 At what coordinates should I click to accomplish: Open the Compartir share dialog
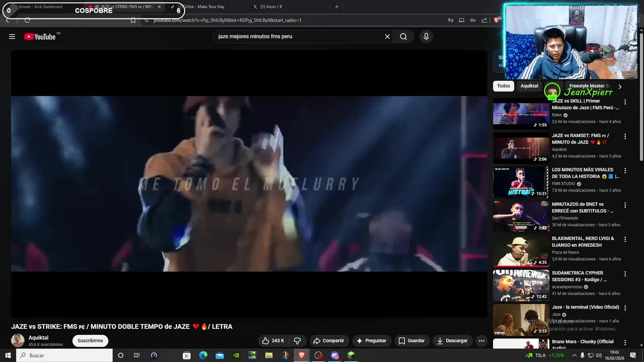(x=329, y=340)
